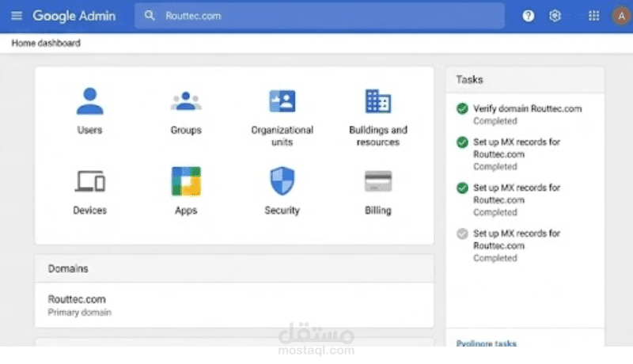Click the grey MX records checkmark
This screenshot has width=633, height=364.
click(462, 233)
